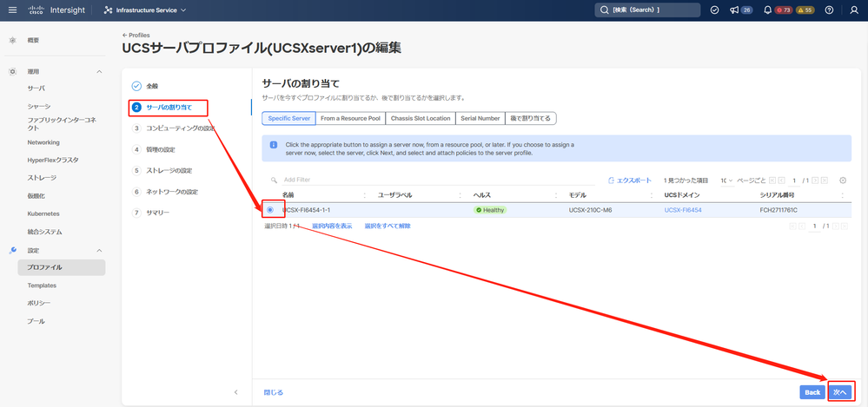The height and width of the screenshot is (407, 868).
Task: Sort by the ヘルス column header
Action: (x=481, y=195)
